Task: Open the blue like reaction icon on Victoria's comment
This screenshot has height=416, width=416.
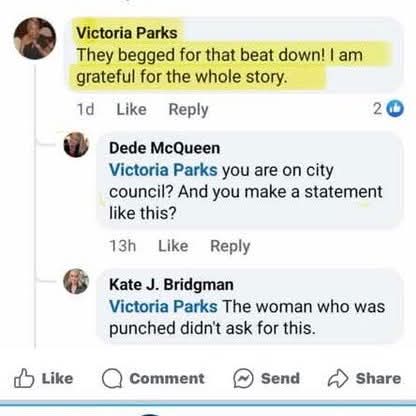Action: 395,109
